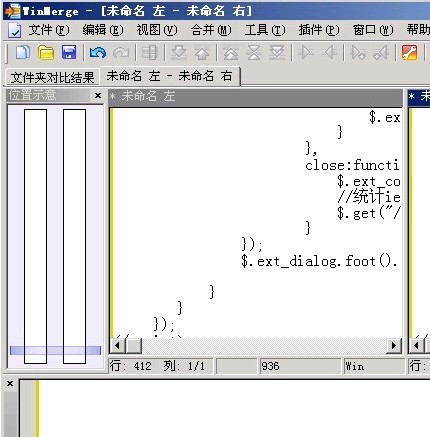Open the 合并(M) menu

tap(211, 30)
